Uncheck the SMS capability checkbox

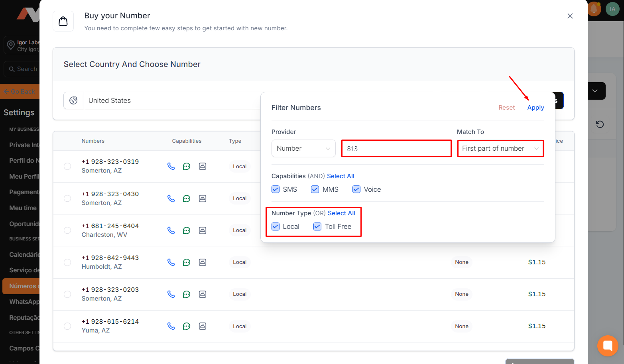tap(276, 189)
